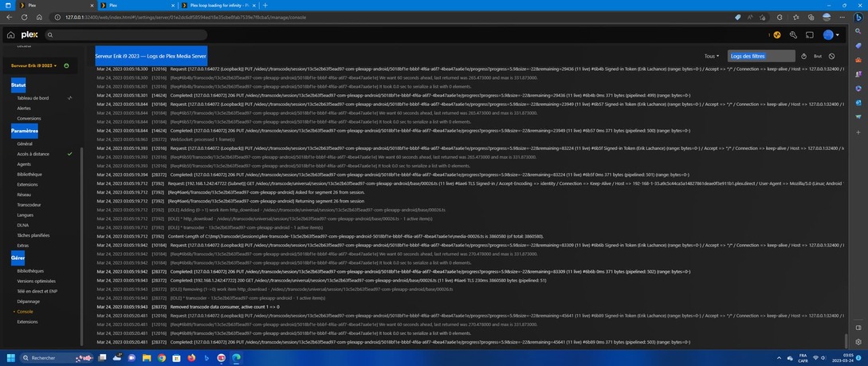
Task: Open Extensions under Paramètres
Action: pos(28,184)
